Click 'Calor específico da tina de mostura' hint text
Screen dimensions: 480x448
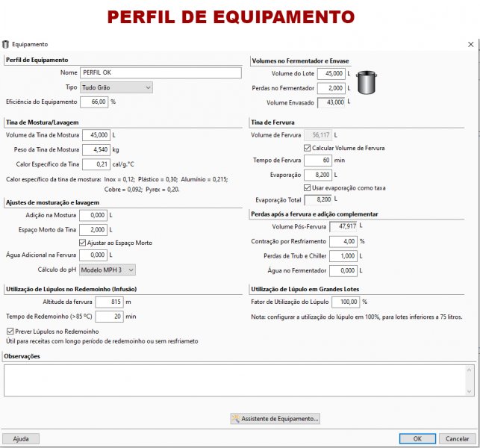(x=117, y=179)
